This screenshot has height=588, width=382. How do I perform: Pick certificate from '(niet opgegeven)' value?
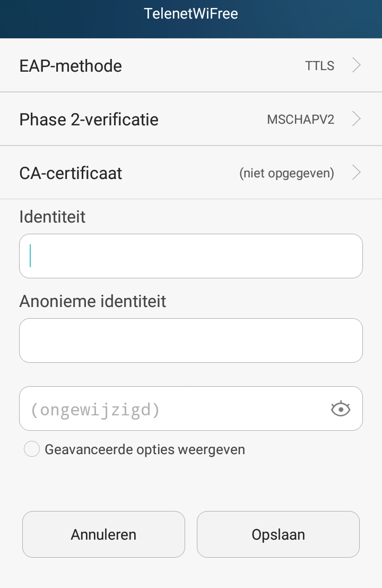[x=286, y=173]
